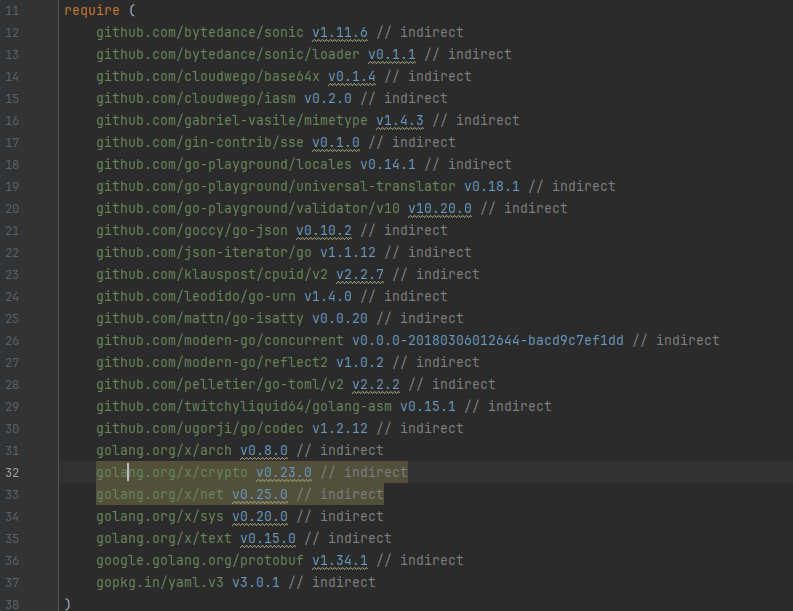793x611 pixels.
Task: Click the closing parenthesis of the require block
Action: tap(67, 604)
